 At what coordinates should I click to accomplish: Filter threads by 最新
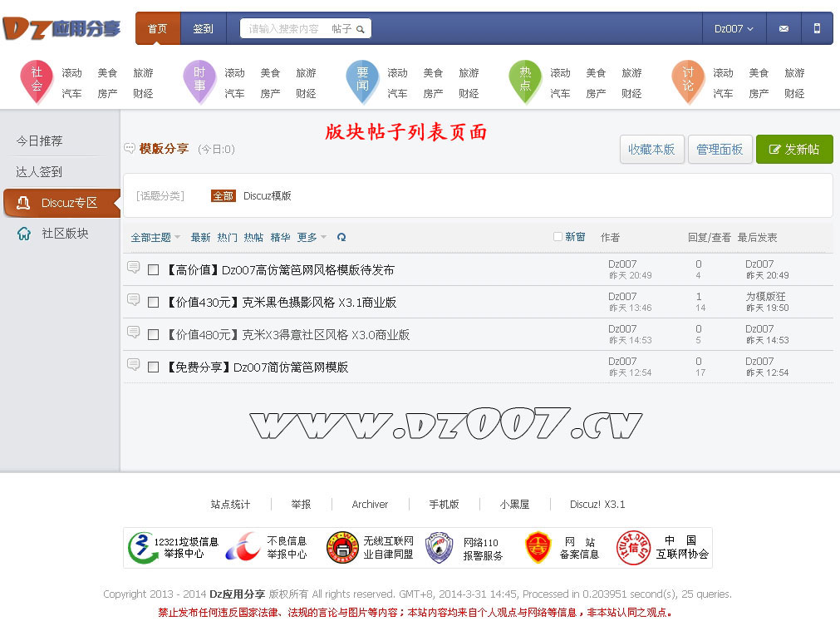tap(200, 237)
